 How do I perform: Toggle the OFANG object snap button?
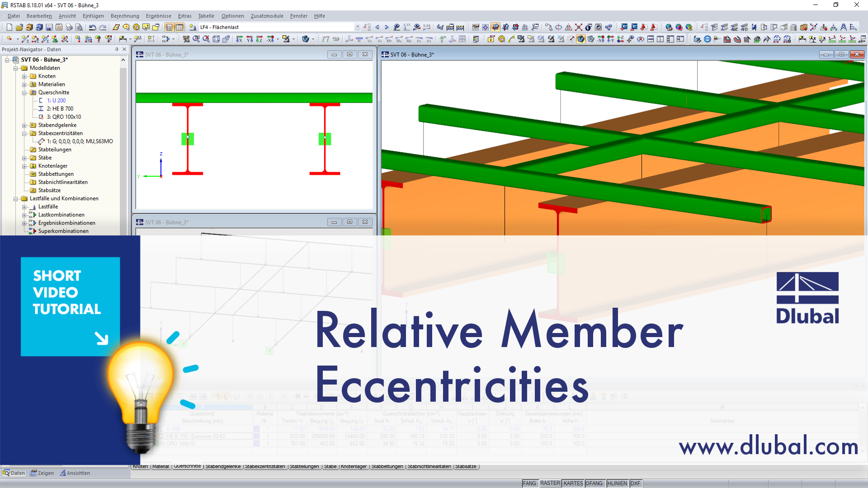[594, 483]
